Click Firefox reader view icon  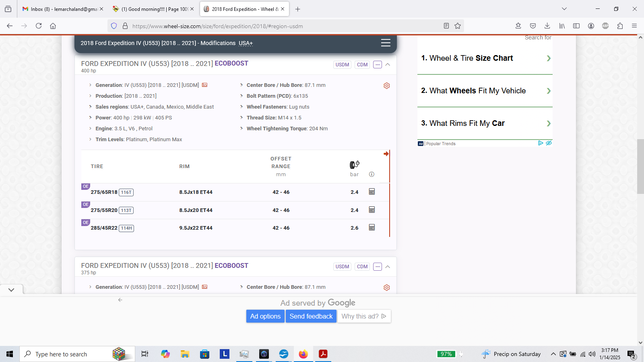(x=446, y=26)
